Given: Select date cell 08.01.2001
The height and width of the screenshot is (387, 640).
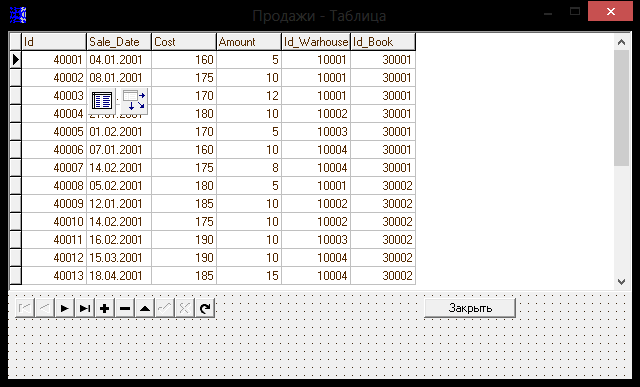Looking at the screenshot, I should (x=119, y=78).
